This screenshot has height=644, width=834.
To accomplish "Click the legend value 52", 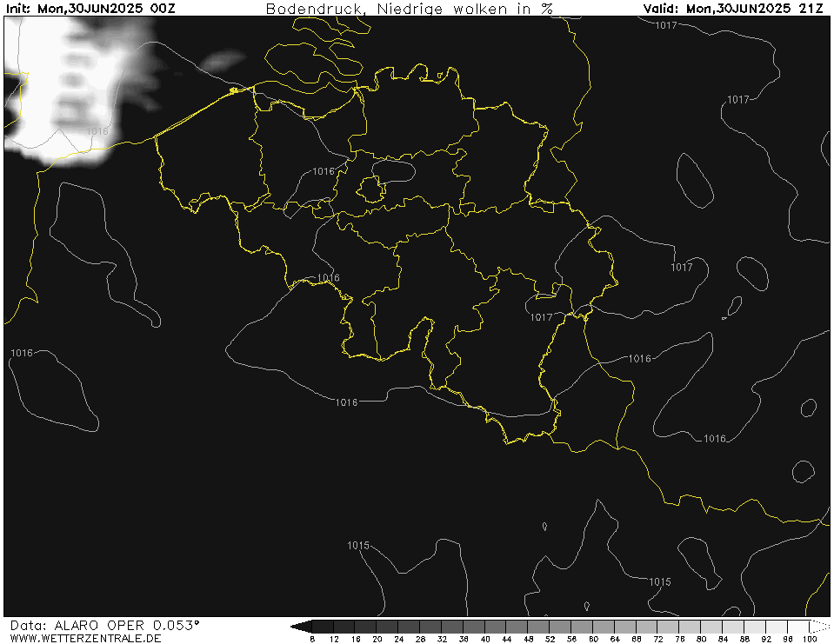I will coord(550,639).
